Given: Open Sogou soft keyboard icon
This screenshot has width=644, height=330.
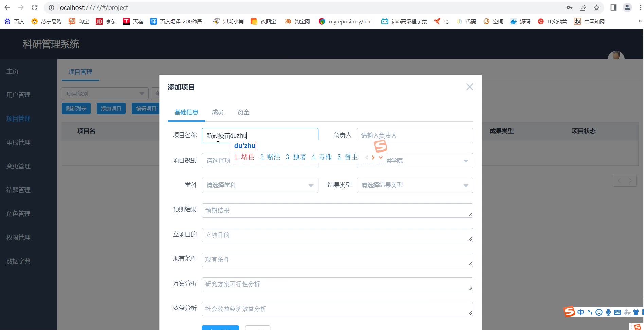Looking at the screenshot, I should click(x=618, y=312).
